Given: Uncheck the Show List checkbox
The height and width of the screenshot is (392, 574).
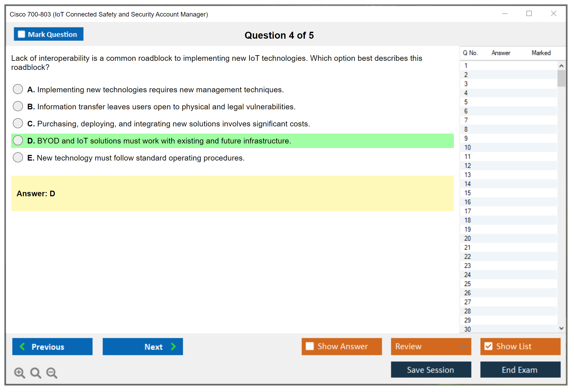Looking at the screenshot, I should pos(488,346).
